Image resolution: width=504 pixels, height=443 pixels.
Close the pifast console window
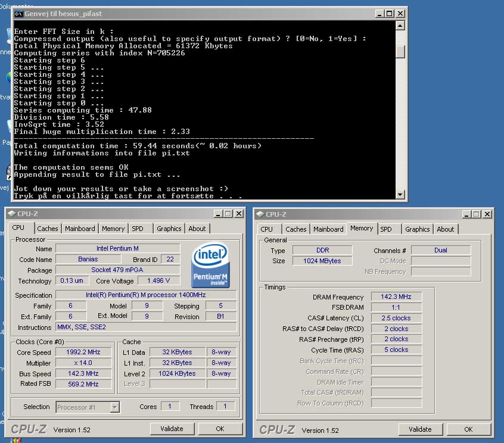click(x=400, y=14)
